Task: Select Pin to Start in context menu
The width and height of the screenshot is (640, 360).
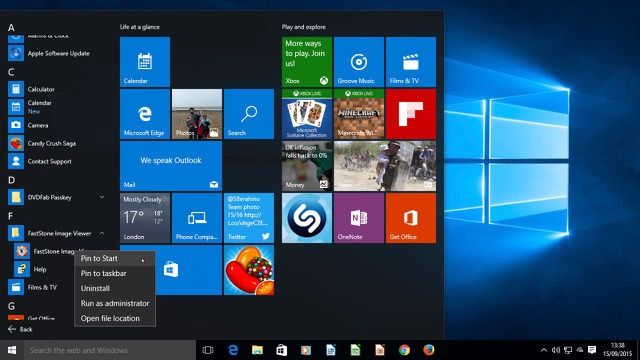Action: (115, 258)
